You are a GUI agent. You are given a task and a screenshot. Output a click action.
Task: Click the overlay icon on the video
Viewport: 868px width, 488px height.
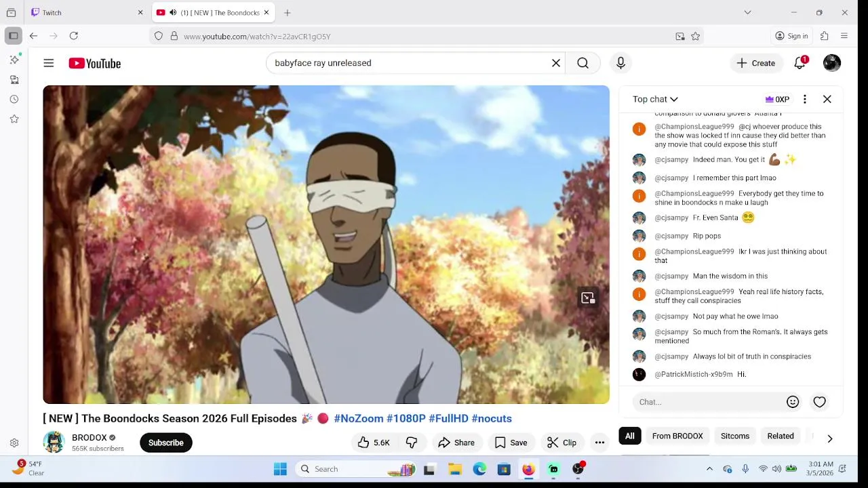click(588, 298)
